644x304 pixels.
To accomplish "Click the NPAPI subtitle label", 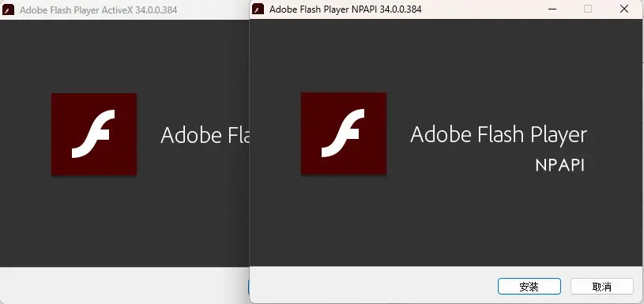I will [x=559, y=165].
